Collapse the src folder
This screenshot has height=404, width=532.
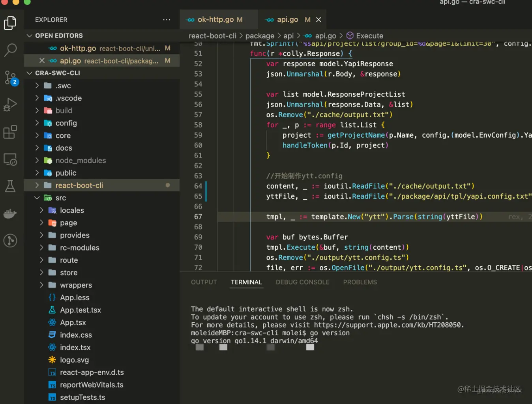37,198
